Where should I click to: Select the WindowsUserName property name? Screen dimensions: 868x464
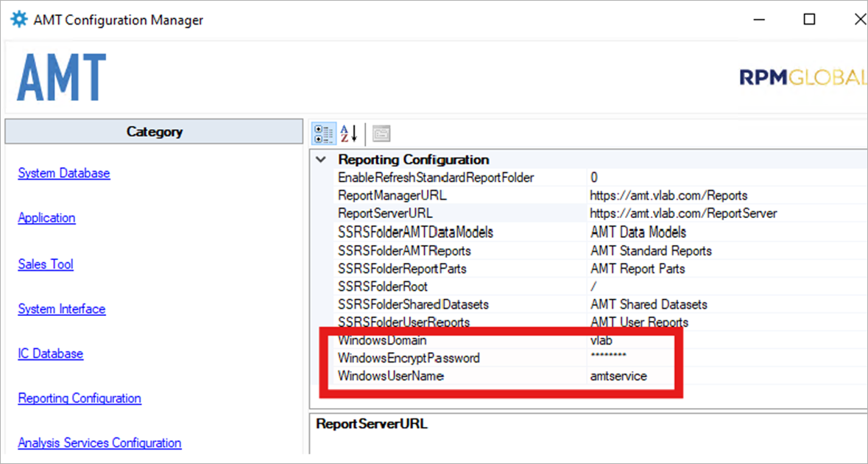391,376
